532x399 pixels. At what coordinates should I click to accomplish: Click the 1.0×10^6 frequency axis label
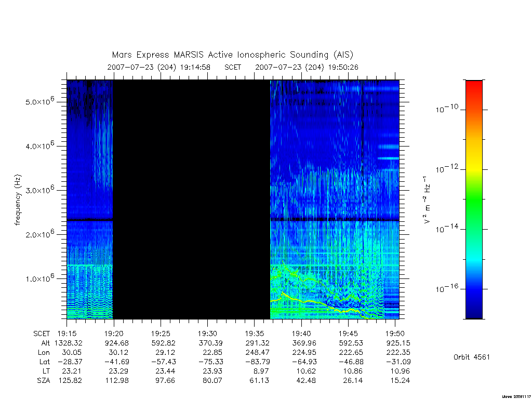pyautogui.click(x=39, y=278)
